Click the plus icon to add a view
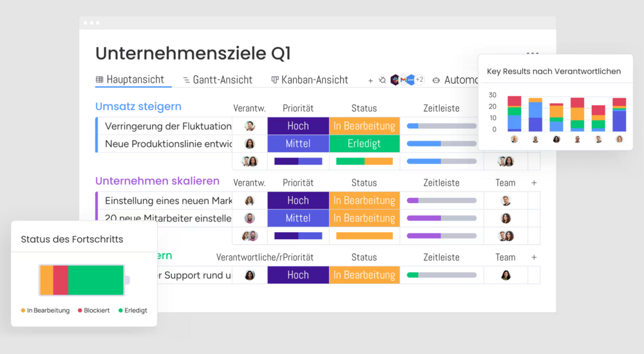This screenshot has width=644, height=354. 370,81
